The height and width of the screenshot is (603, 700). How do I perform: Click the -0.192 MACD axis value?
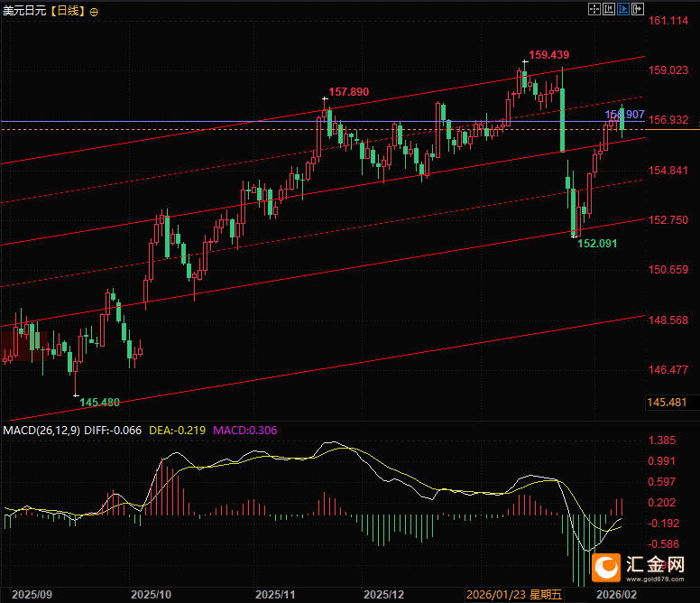point(663,524)
